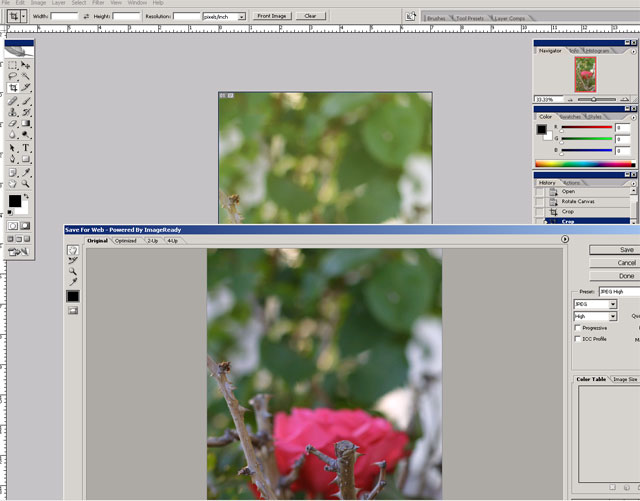Viewport: 640px width, 501px height.
Task: Switch to the Optimized tab
Action: (x=126, y=241)
